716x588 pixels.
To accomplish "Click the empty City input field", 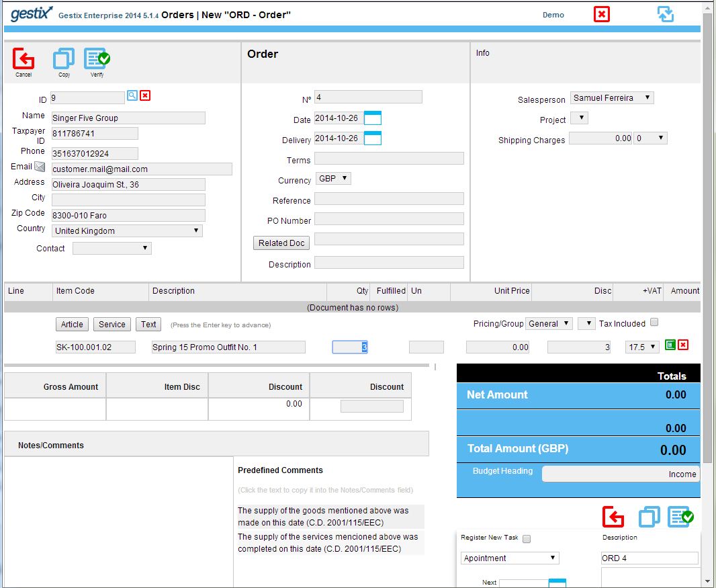I will pyautogui.click(x=128, y=200).
